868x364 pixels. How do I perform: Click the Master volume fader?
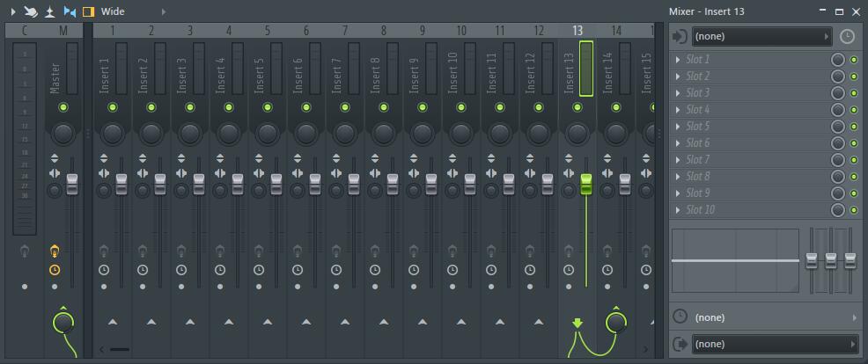[72, 185]
